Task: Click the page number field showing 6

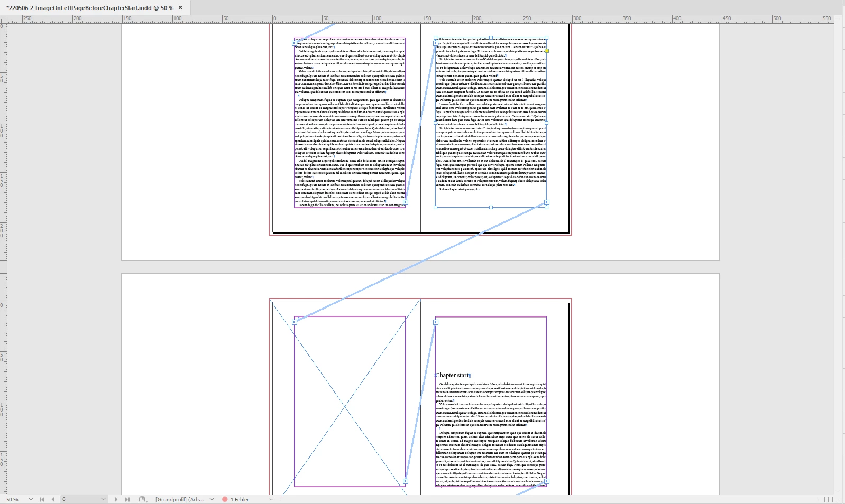Action: [80, 499]
